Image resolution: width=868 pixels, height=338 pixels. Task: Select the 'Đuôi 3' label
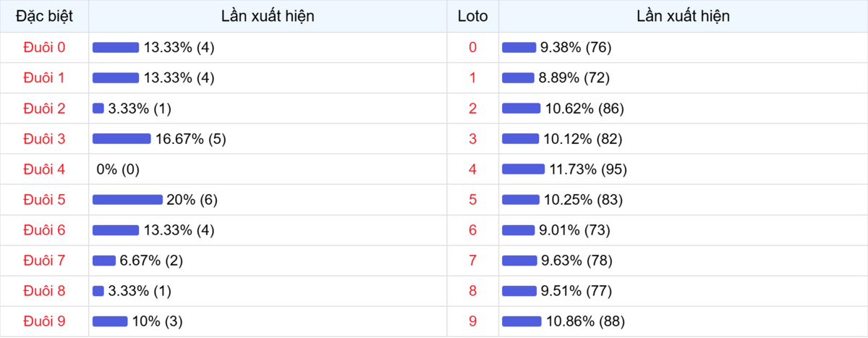tap(44, 139)
